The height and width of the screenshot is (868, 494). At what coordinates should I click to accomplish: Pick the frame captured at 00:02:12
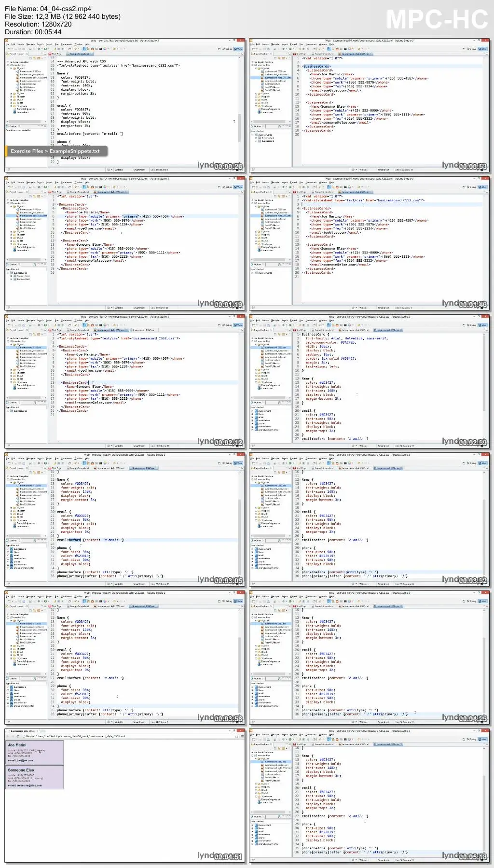pos(125,381)
